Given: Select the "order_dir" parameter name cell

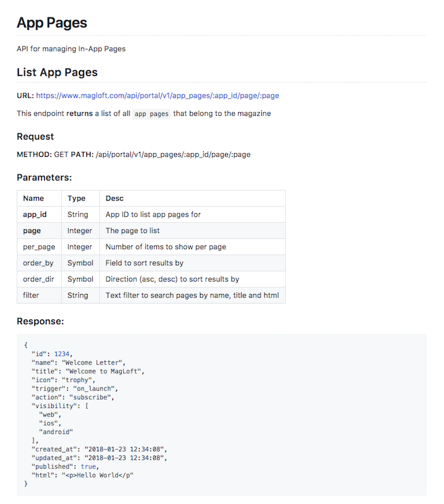Looking at the screenshot, I should 37,279.
